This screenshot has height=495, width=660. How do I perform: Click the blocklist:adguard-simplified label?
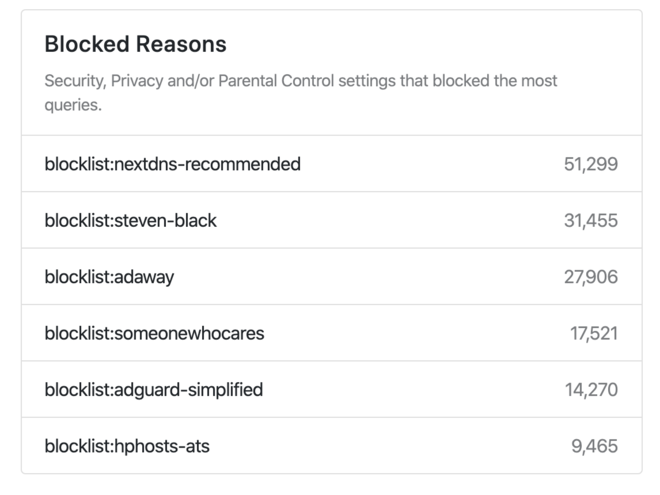[x=154, y=389]
